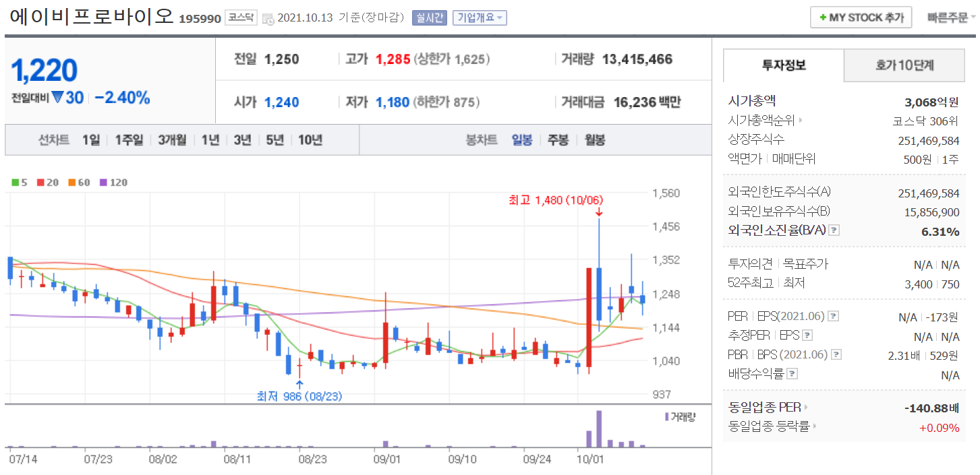
Task: Click the 시가 value 1,240
Action: [x=282, y=102]
